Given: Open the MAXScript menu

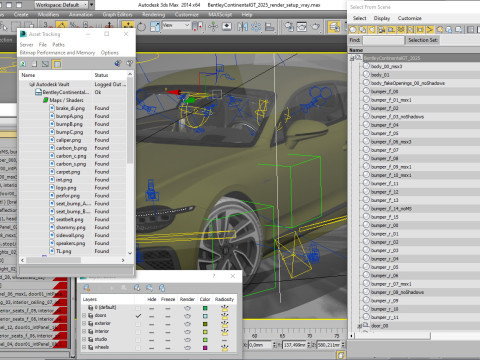Looking at the screenshot, I should coord(220,14).
